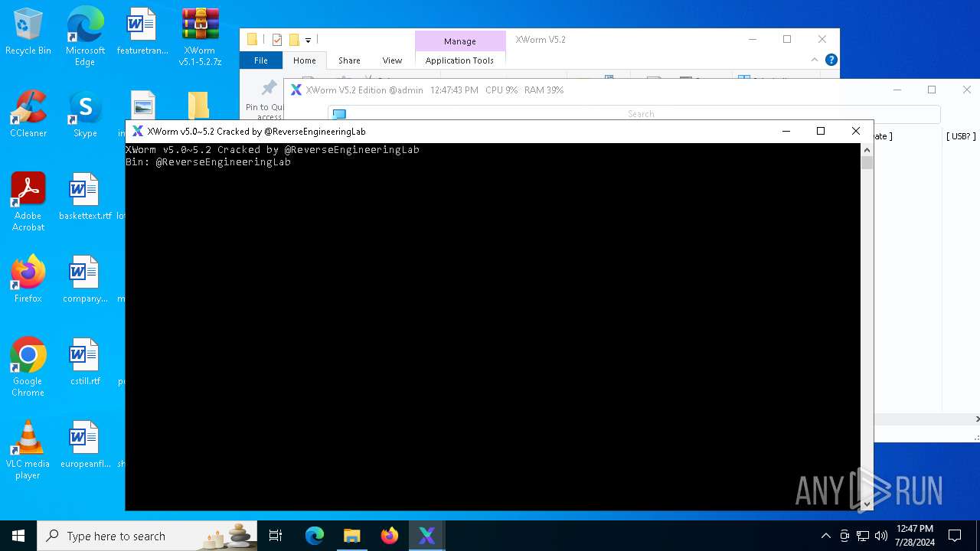This screenshot has height=551, width=980.
Task: Launch Firefox from the desktop
Action: (28, 279)
